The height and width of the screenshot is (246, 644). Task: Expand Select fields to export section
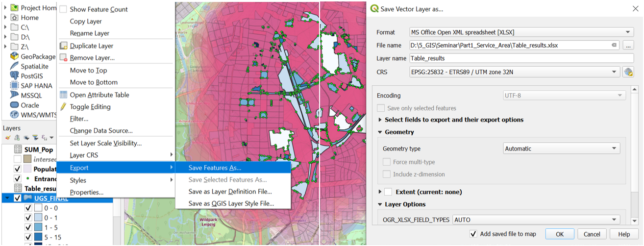pos(381,120)
